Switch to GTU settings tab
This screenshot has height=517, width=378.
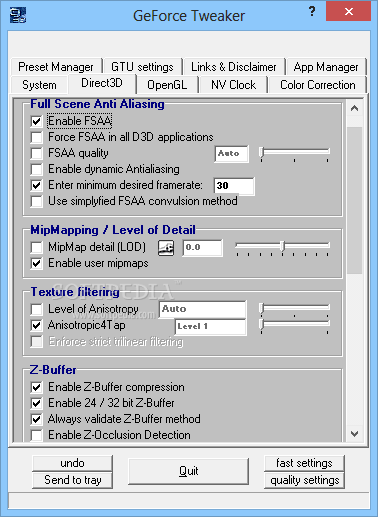tap(142, 67)
